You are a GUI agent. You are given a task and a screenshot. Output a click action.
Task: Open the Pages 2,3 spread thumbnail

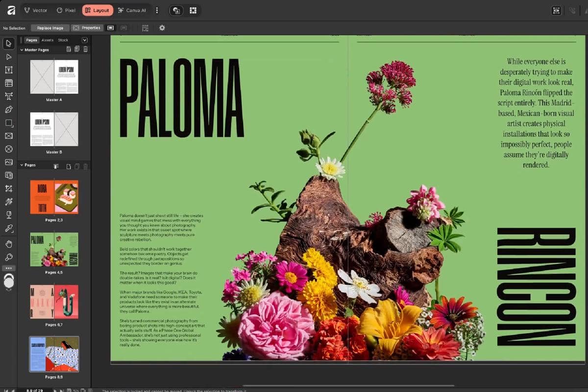click(54, 197)
